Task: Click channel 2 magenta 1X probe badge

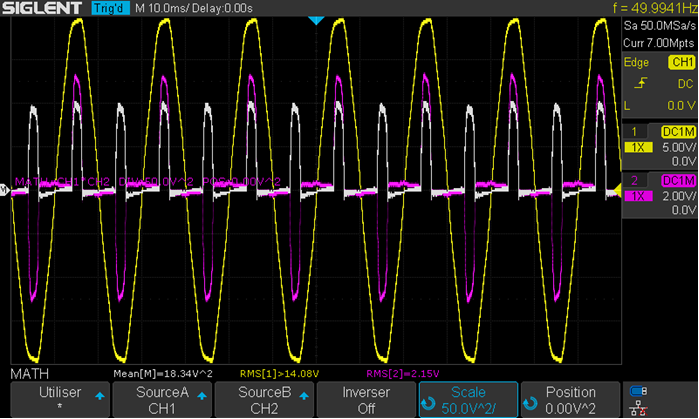Action: (x=638, y=196)
